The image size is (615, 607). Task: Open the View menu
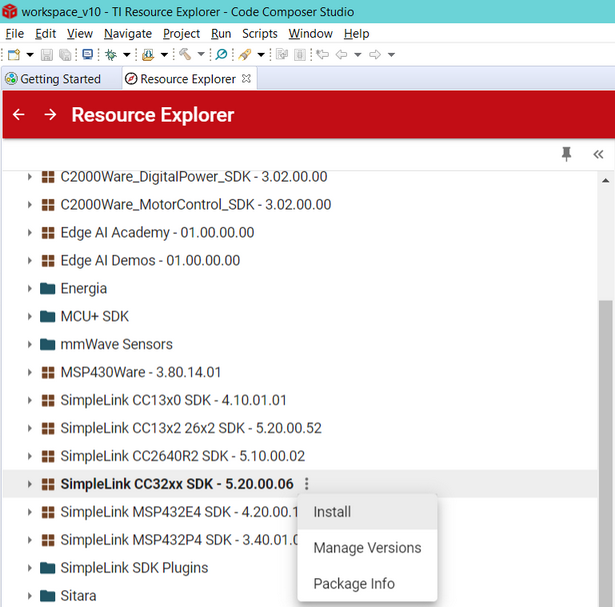click(x=80, y=34)
